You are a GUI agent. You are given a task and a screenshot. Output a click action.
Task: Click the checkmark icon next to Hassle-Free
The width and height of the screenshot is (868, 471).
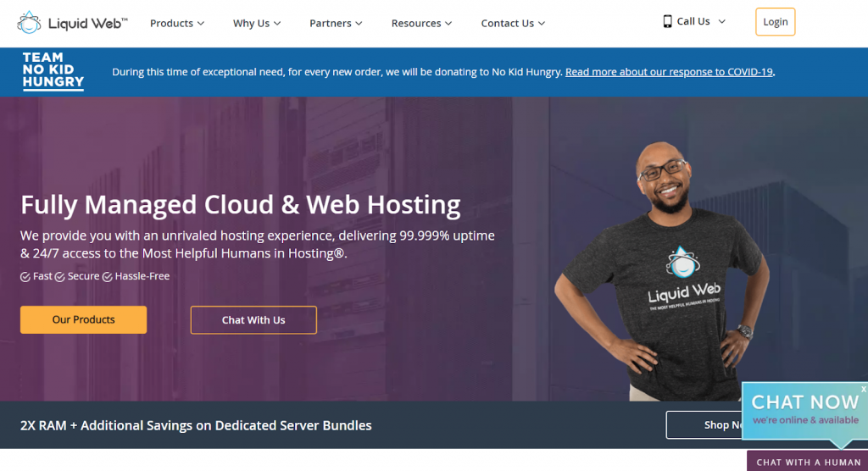[108, 277]
